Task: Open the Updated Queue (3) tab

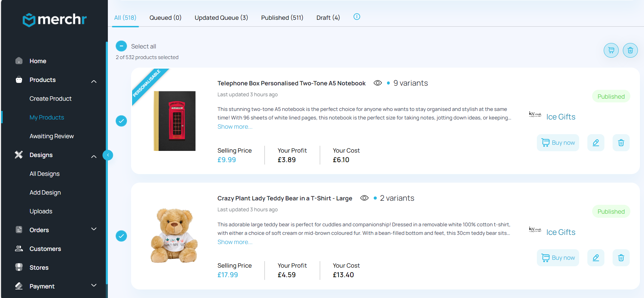Action: tap(221, 18)
